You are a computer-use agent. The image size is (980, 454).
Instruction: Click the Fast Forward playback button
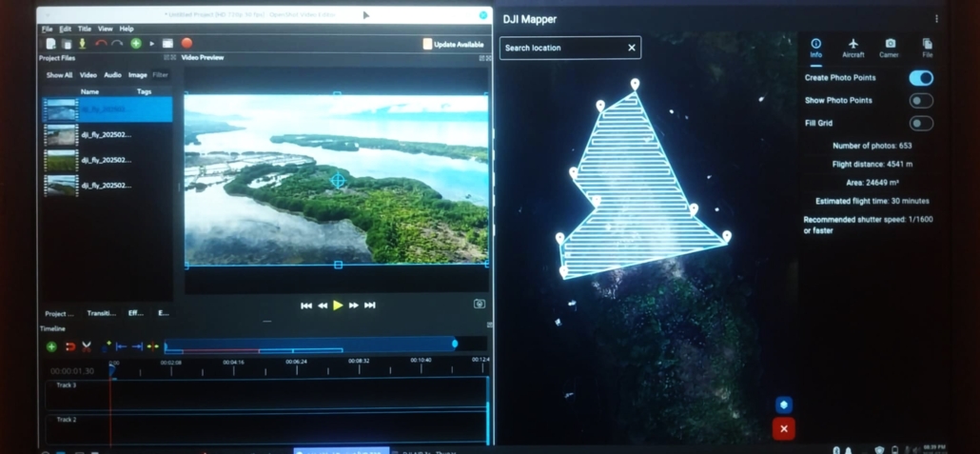[354, 306]
